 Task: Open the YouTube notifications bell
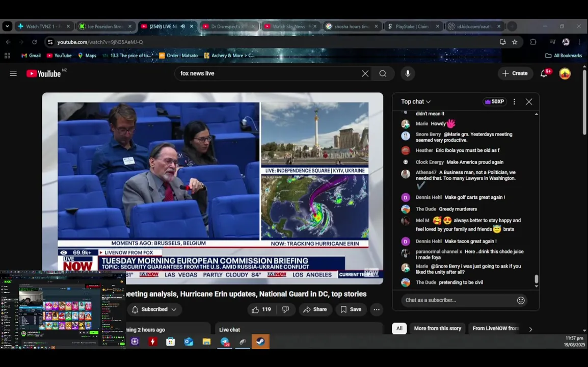[x=544, y=73]
